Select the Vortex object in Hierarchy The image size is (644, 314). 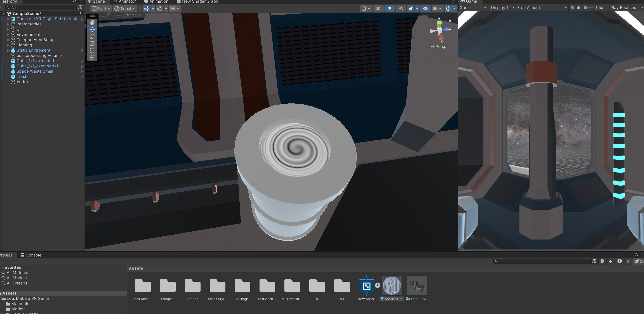point(23,82)
